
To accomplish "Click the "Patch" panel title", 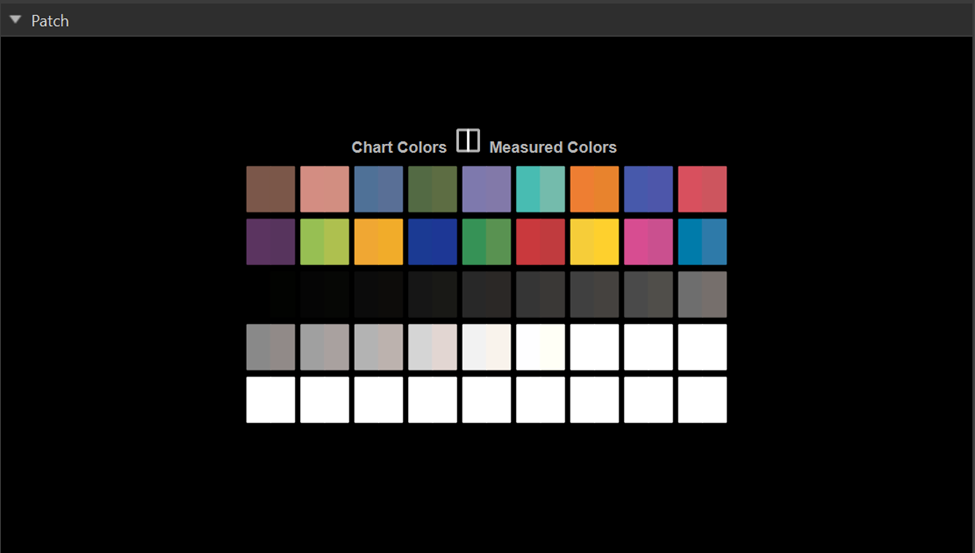I will tap(50, 21).
